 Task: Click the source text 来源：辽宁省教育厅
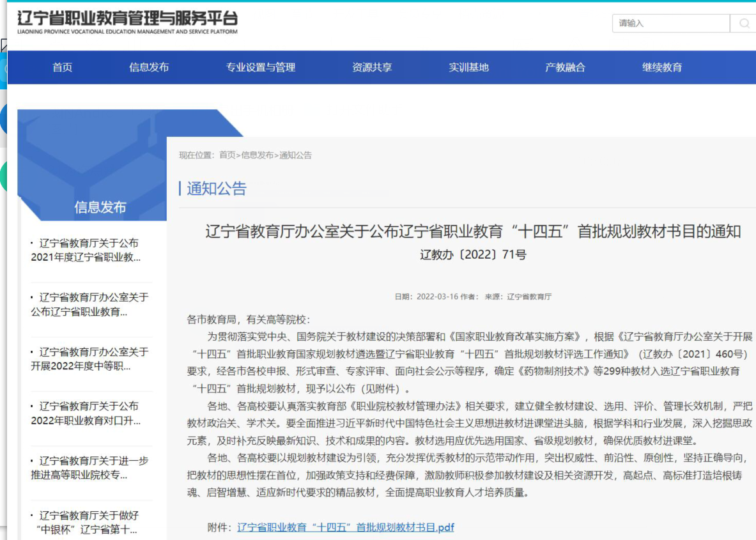point(518,297)
